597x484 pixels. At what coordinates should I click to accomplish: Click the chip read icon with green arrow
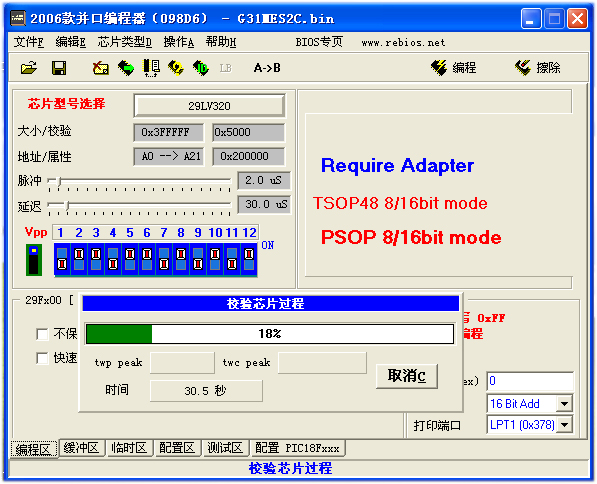[x=126, y=68]
